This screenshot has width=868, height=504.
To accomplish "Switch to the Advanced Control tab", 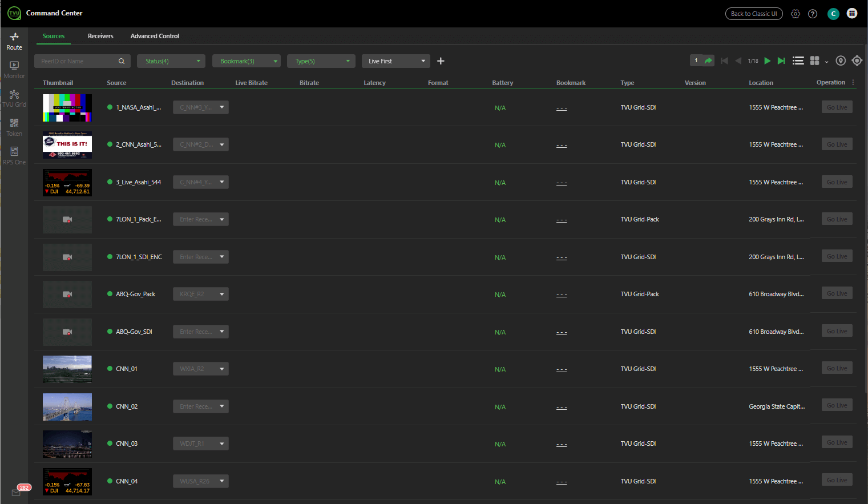I will tap(155, 36).
